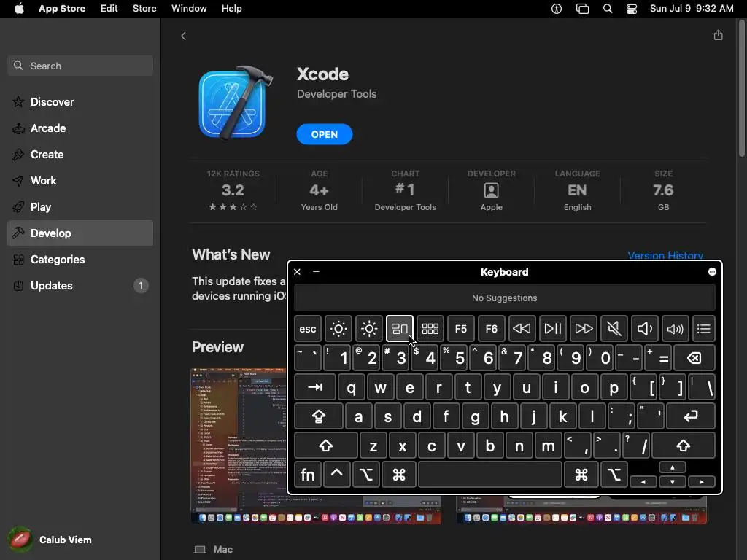Image resolution: width=747 pixels, height=560 pixels.
Task: Click the vertical scrollbar thumb
Action: [x=742, y=88]
